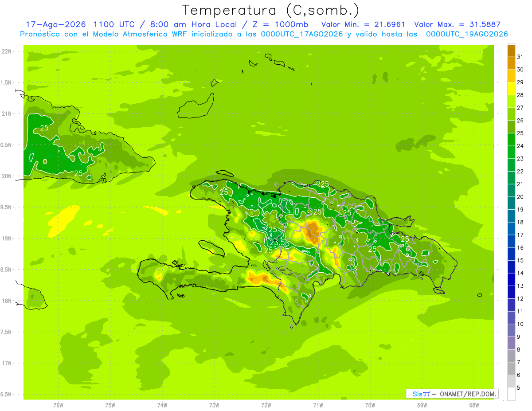
Task: Click the "0.5N" latitude axis label
Action: tap(7, 145)
